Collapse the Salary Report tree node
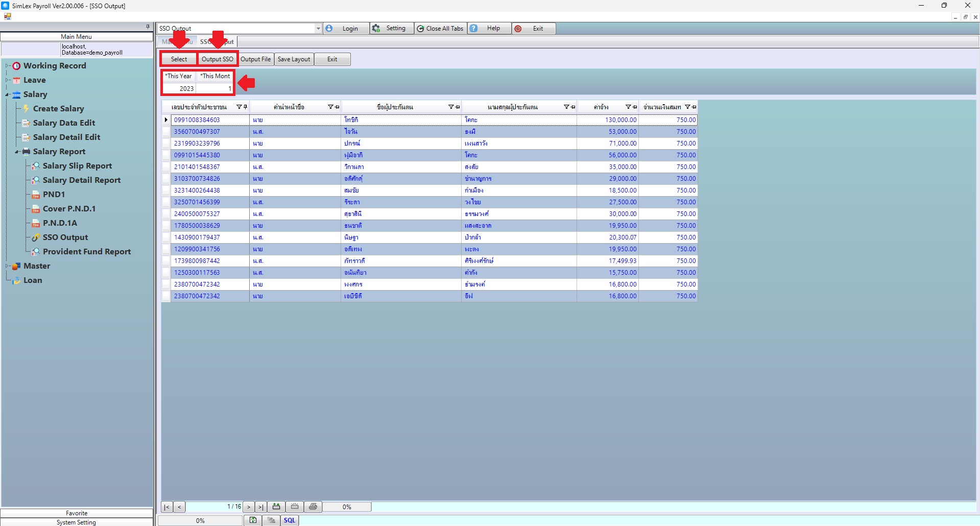Screen dimensions: 980x526 pos(17,152)
